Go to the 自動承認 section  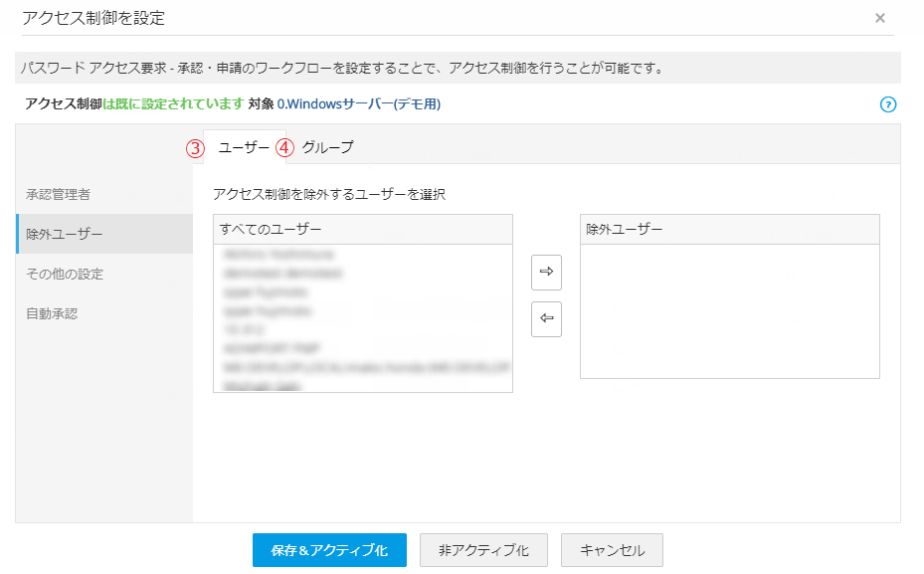[52, 313]
